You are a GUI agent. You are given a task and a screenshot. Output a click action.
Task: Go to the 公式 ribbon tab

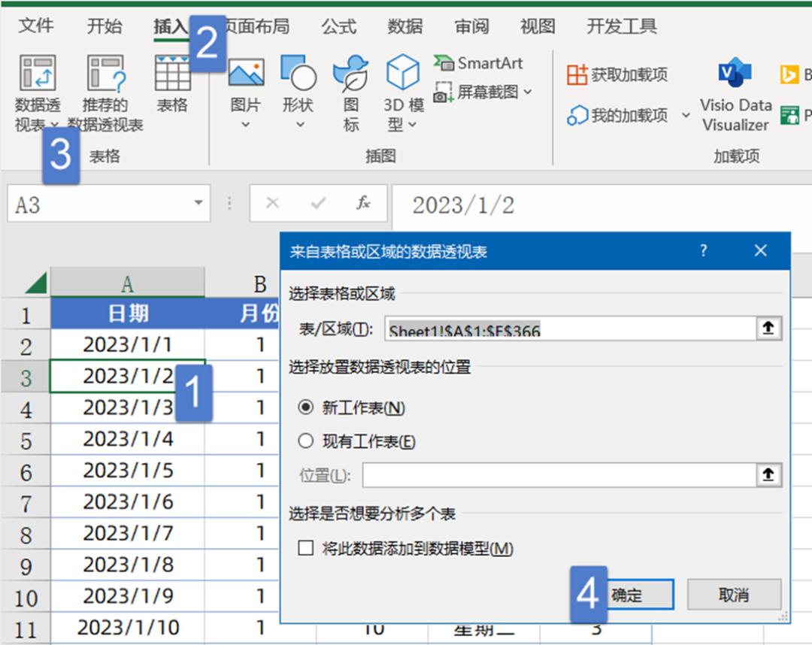(x=338, y=26)
